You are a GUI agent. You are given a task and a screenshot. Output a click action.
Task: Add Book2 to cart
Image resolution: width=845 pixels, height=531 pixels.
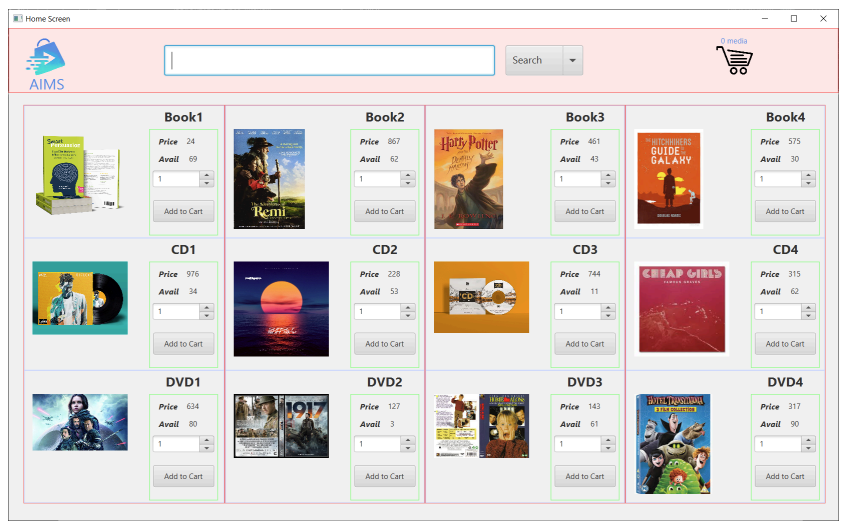[384, 211]
